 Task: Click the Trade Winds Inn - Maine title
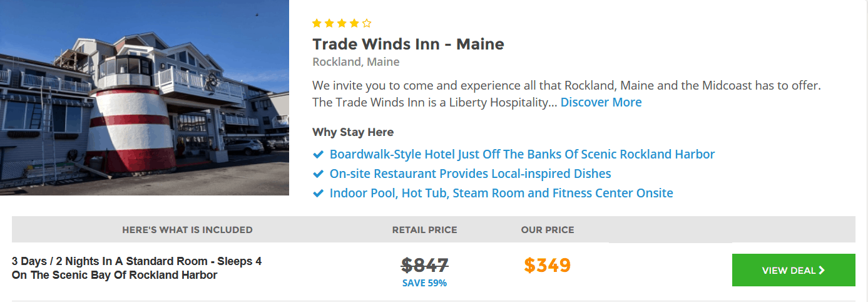(408, 44)
